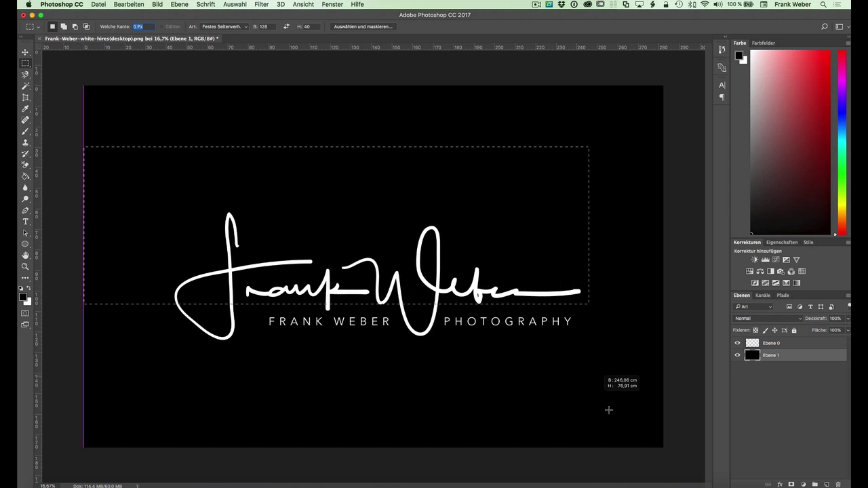Click the screen mode icon
Screen dimensions: 868x488
[x=25, y=325]
